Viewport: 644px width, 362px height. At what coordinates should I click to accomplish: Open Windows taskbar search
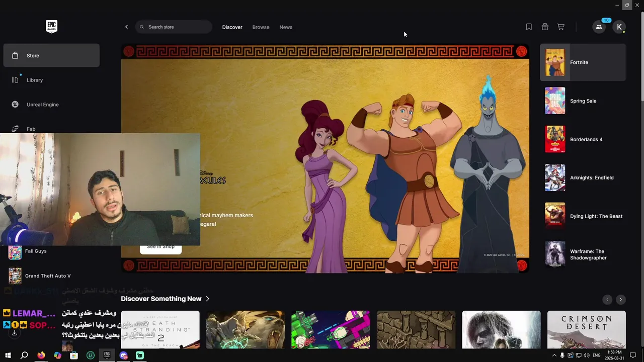coord(24,355)
